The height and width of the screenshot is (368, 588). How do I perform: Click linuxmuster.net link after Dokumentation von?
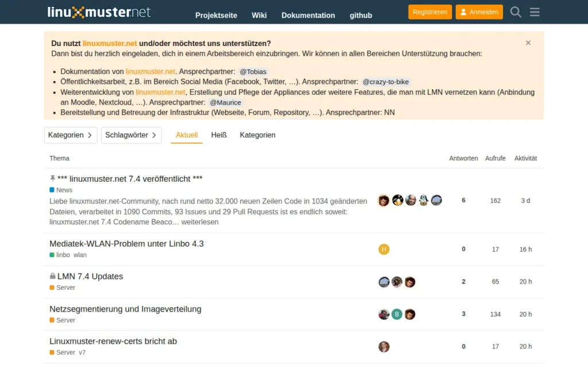tap(150, 71)
